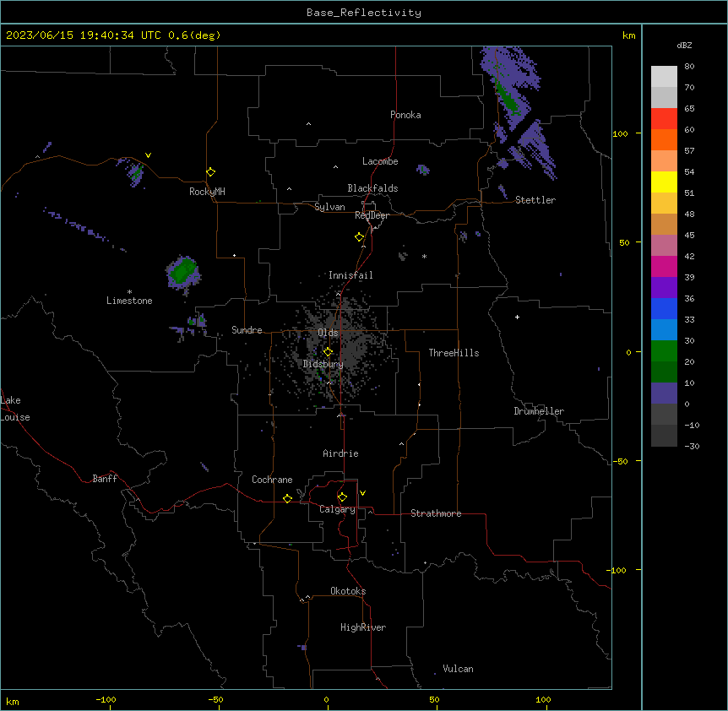728x711 pixels.
Task: Select the magenta 39-42 dBZ legend swatch
Action: [664, 266]
